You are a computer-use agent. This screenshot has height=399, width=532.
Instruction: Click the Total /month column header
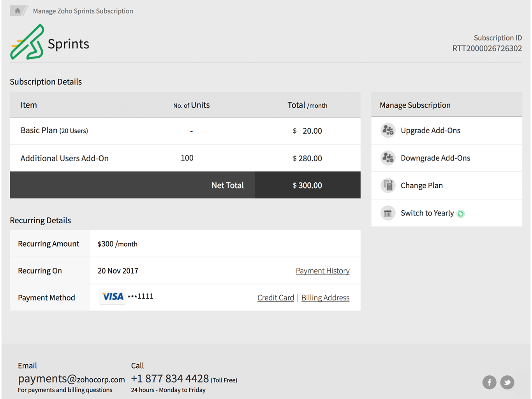pyautogui.click(x=307, y=105)
